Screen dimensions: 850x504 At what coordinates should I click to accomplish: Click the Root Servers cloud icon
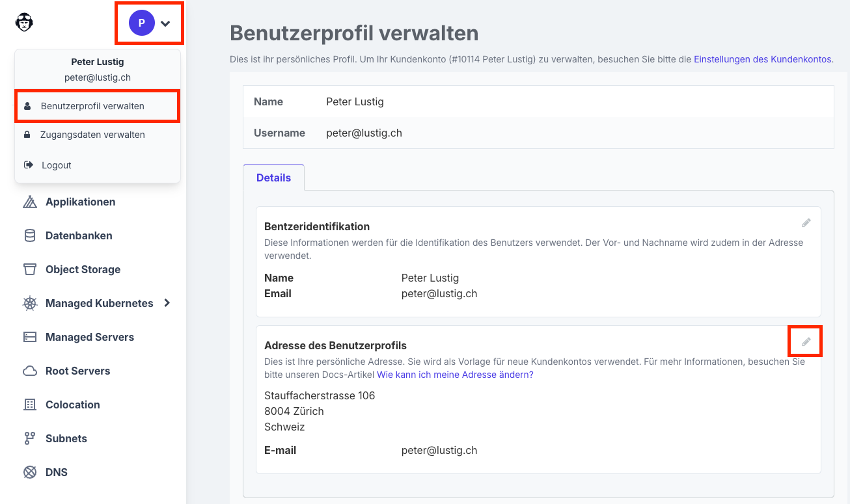tap(30, 371)
